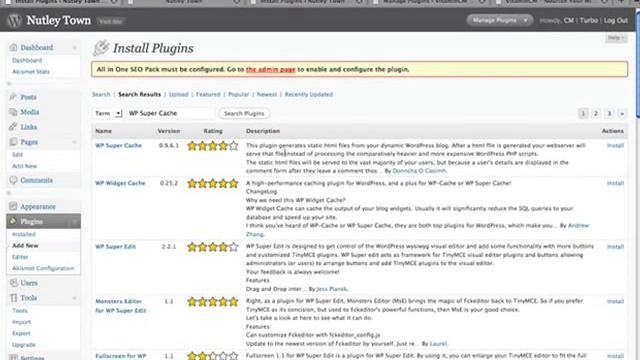Click the Pages icon in sidebar
Image resolution: width=640 pixels, height=360 pixels.
tap(13, 142)
